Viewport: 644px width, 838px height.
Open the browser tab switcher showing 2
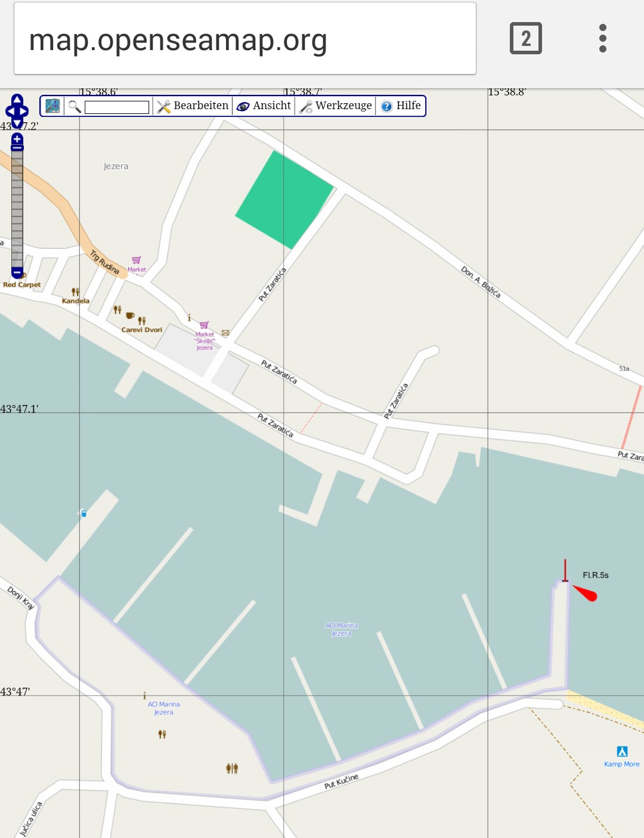pyautogui.click(x=526, y=38)
